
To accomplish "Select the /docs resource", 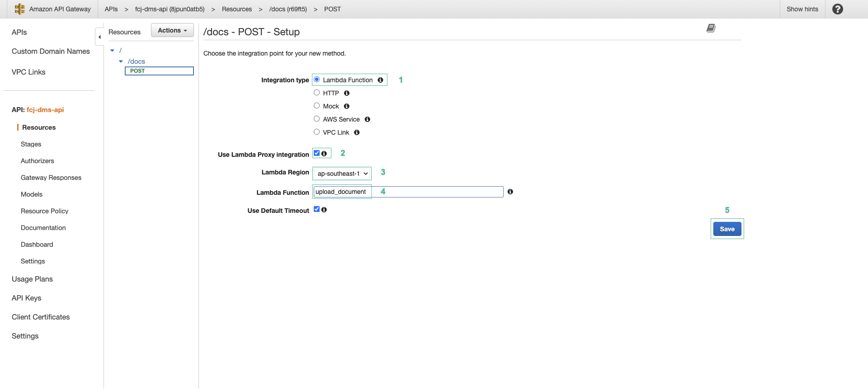I will 136,61.
